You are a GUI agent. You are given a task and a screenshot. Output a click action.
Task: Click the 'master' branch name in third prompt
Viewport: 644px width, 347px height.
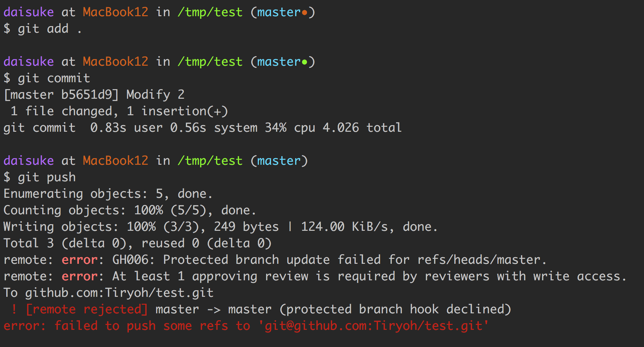(279, 161)
